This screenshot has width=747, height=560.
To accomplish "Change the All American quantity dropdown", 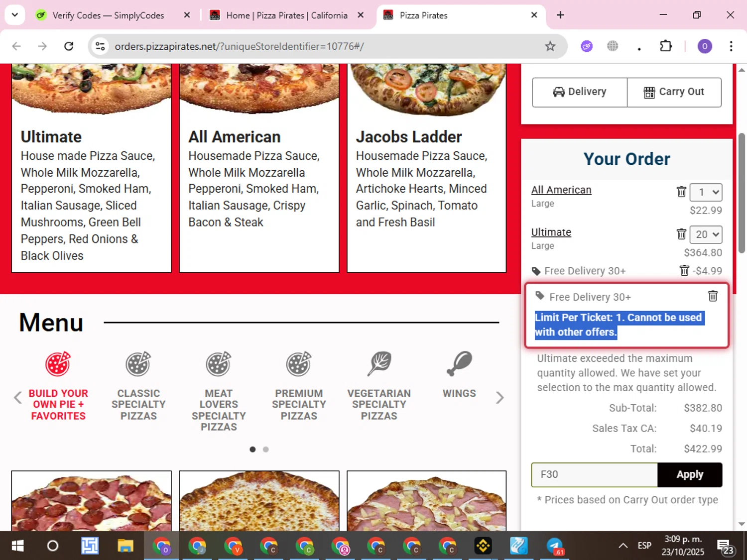I will point(706,192).
